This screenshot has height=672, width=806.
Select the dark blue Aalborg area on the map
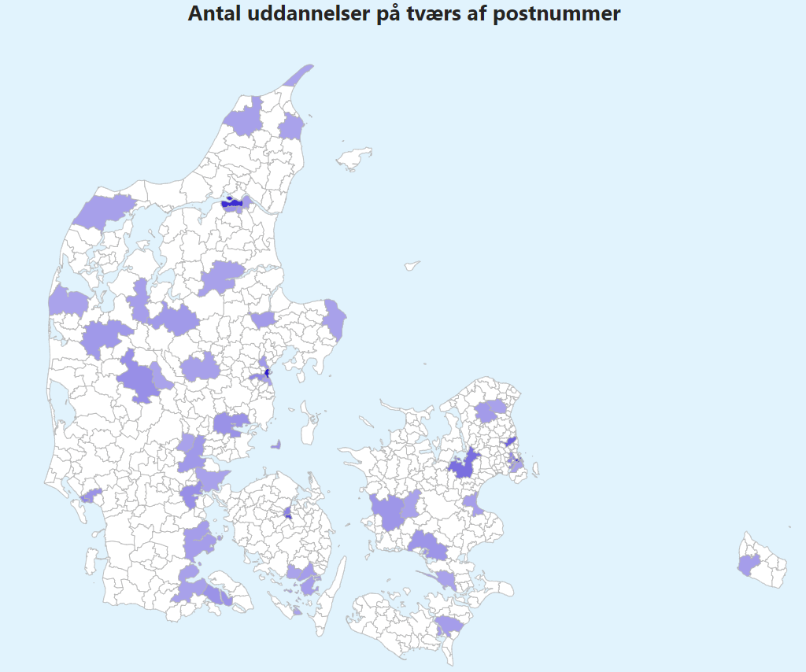pos(231,204)
